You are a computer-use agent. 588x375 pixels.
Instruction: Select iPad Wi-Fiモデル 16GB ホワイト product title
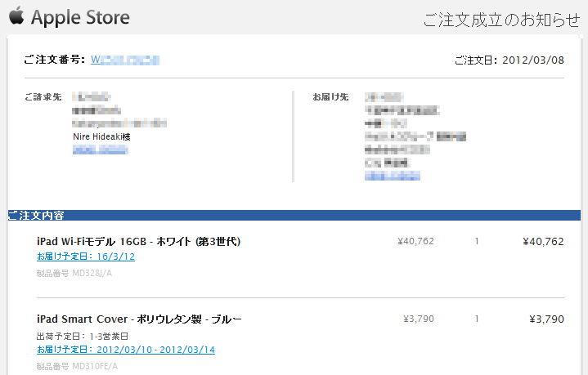[x=139, y=242]
